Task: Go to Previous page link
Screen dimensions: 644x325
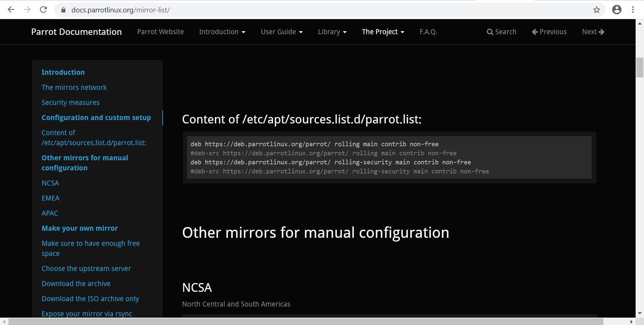Action: point(549,32)
